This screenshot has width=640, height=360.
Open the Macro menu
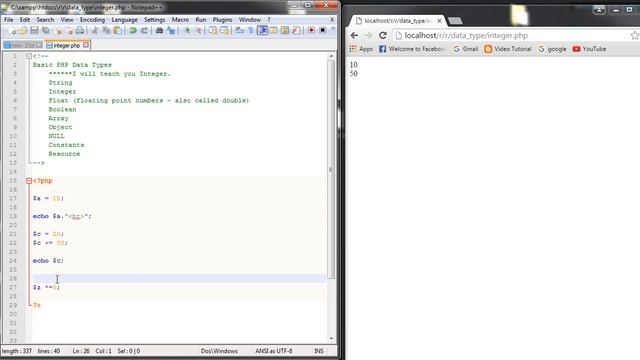tap(180, 20)
